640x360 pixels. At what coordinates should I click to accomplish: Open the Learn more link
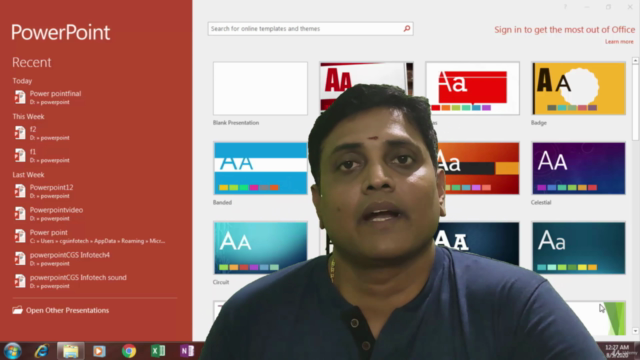(x=619, y=42)
